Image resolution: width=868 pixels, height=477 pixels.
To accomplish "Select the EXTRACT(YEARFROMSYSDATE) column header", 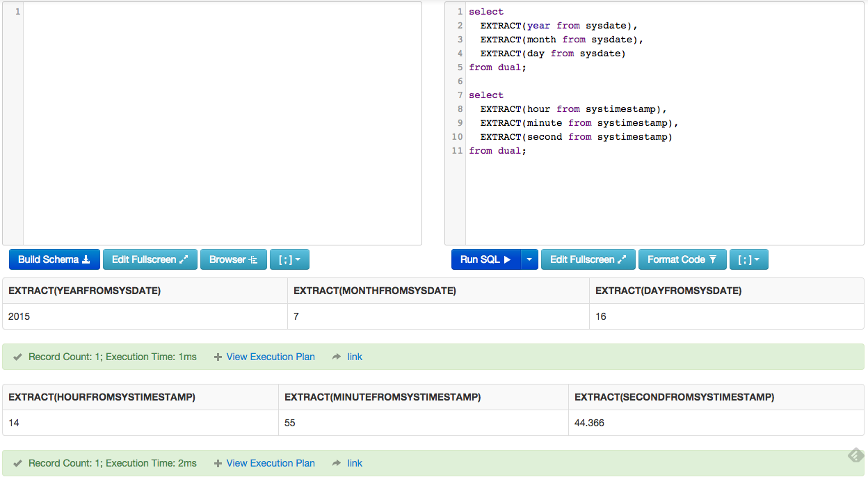I will click(x=83, y=291).
